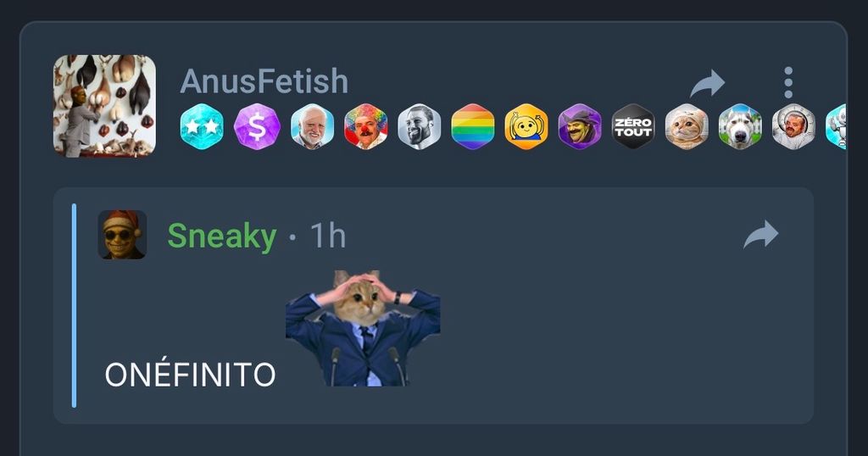This screenshot has height=456, width=868.
Task: Click the share arrow on Sneaky's quoted message
Action: 761,235
